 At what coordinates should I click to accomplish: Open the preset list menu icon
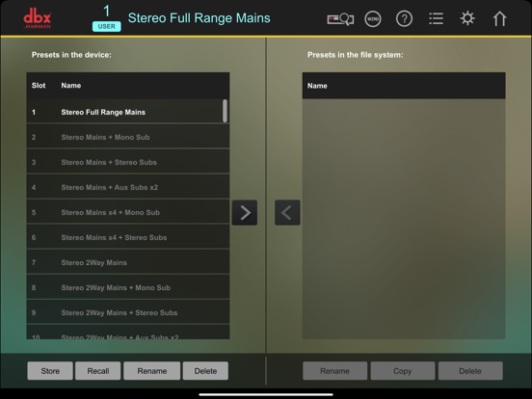pos(436,18)
